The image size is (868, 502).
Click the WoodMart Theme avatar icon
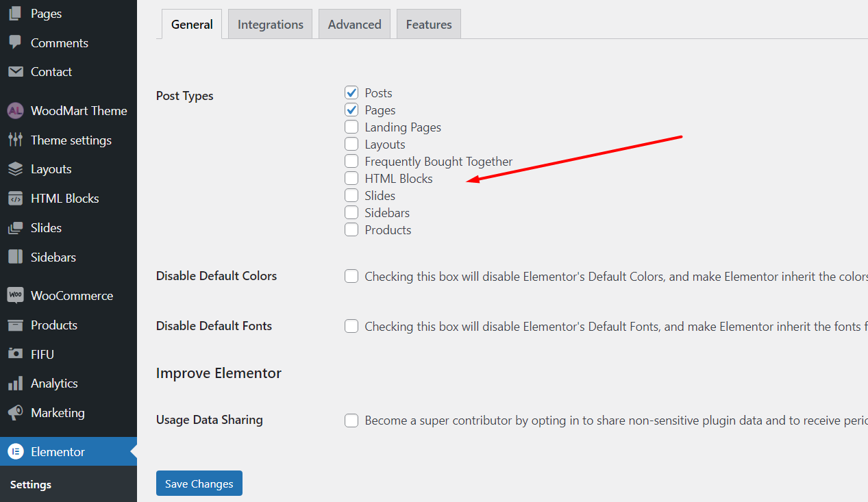tap(15, 110)
